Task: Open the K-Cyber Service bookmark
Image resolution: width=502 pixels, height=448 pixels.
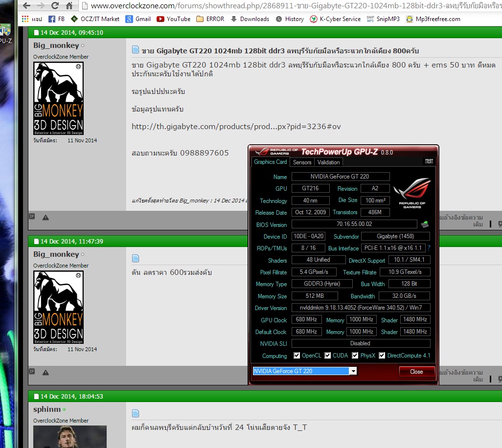Action: pos(335,19)
